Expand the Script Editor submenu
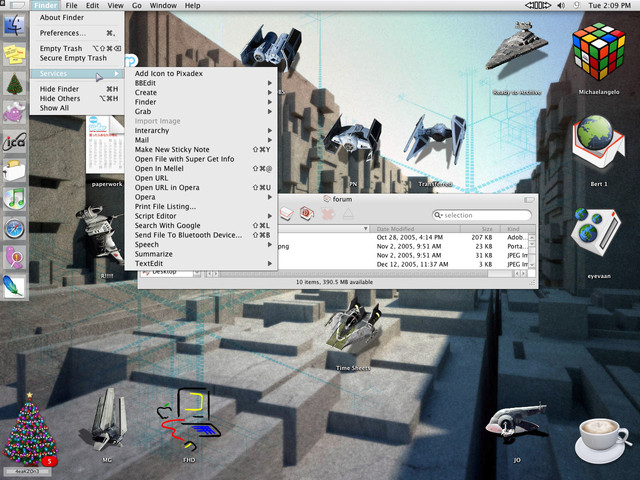640x480 pixels. coord(202,216)
